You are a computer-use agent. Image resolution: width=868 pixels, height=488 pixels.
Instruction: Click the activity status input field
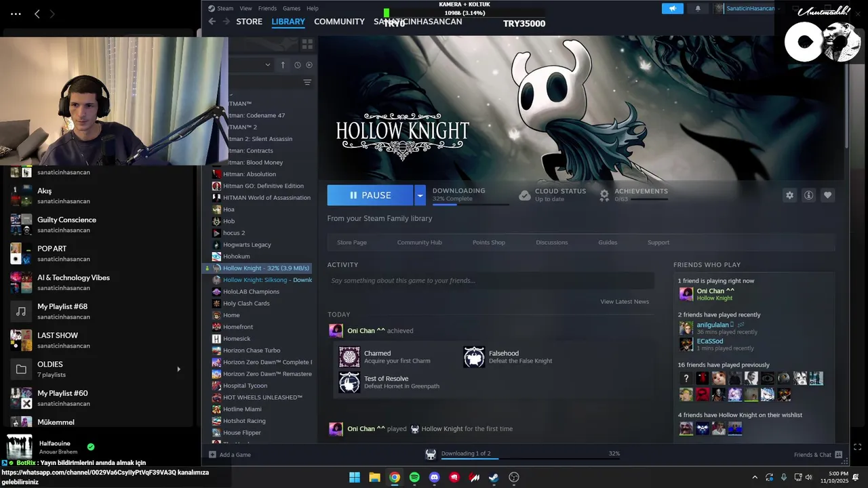click(x=491, y=281)
